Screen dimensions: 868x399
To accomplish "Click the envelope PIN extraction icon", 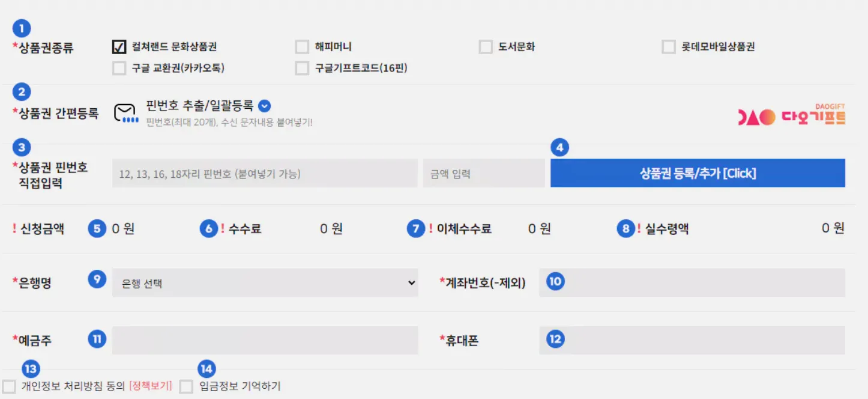I will coord(125,112).
